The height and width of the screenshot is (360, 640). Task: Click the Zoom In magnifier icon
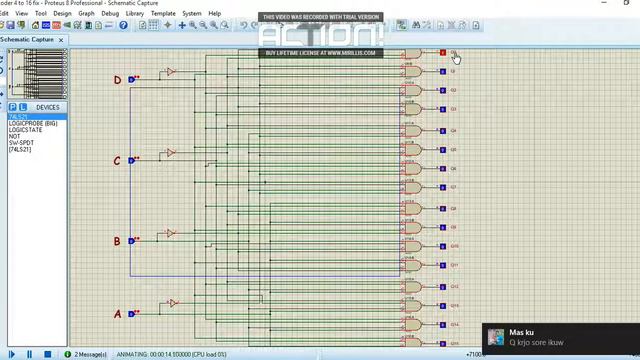coord(193,25)
